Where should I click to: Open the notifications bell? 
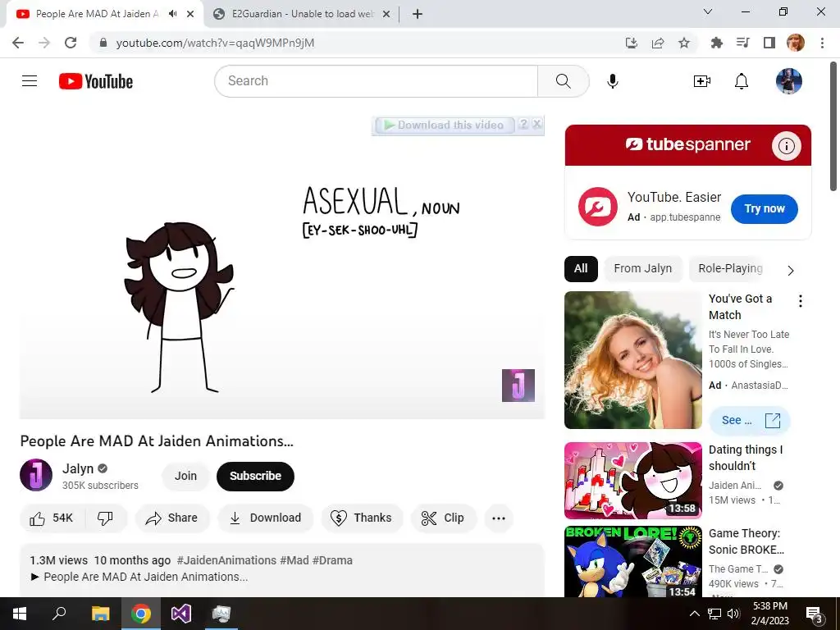tap(742, 81)
